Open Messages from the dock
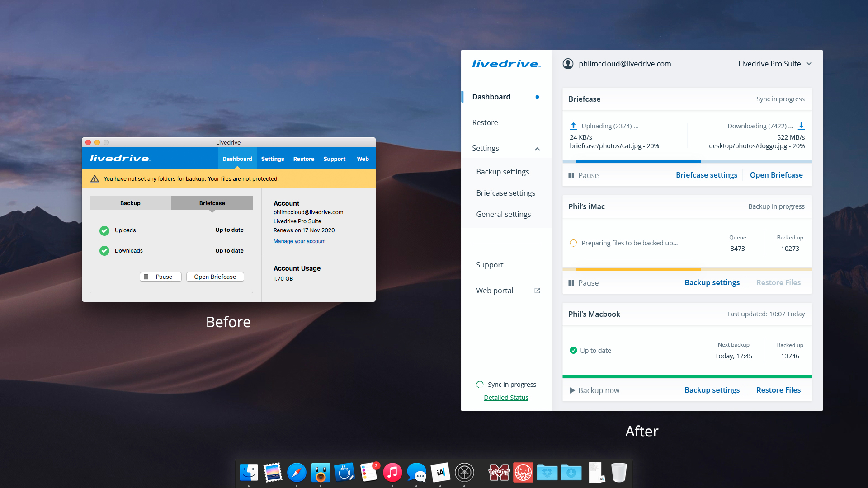Image resolution: width=868 pixels, height=488 pixels. pos(416,473)
